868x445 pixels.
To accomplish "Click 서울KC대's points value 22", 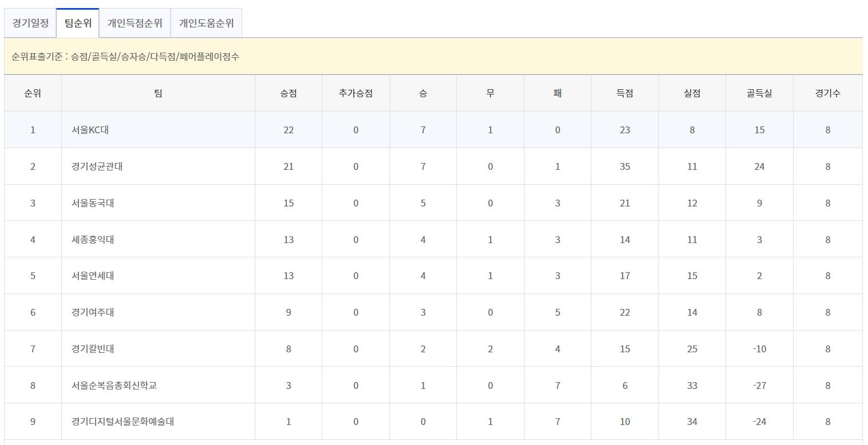I will point(289,130).
